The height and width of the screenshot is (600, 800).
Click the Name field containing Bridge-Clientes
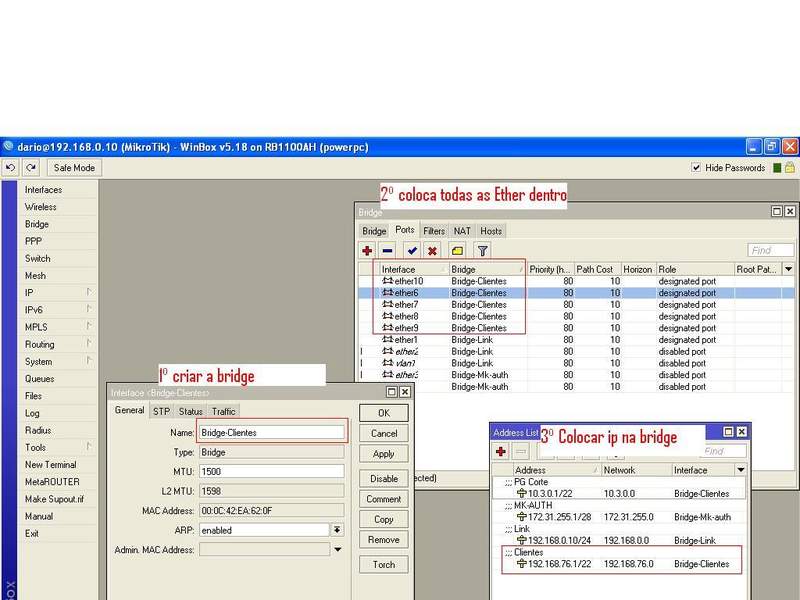point(271,433)
